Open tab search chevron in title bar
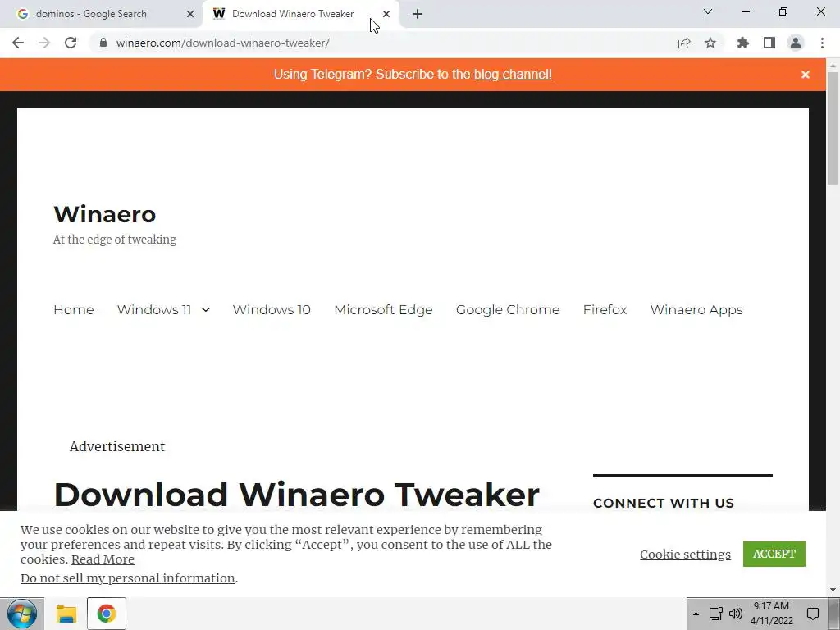 pos(708,11)
